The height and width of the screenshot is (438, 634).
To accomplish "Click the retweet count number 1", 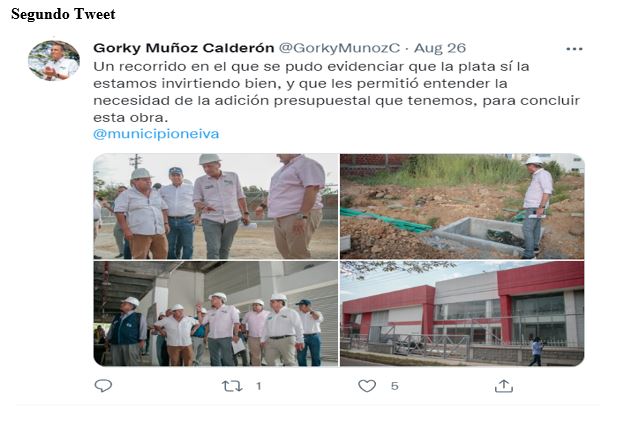I will 259,386.
